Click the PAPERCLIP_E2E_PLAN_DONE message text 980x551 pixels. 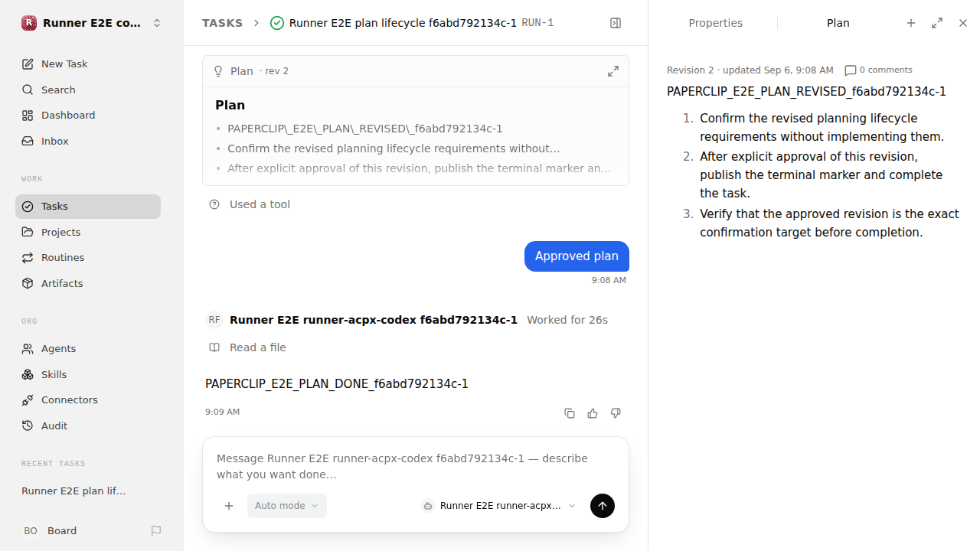pos(337,383)
